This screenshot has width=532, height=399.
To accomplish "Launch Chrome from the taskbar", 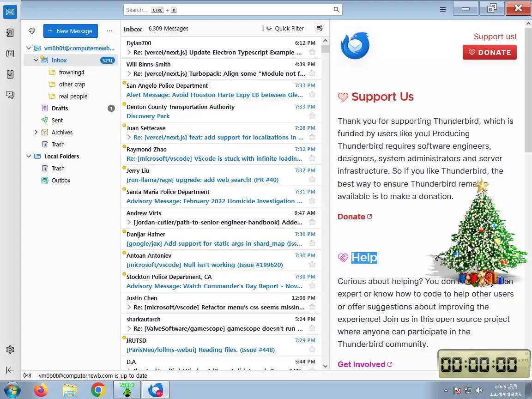I will (98, 389).
